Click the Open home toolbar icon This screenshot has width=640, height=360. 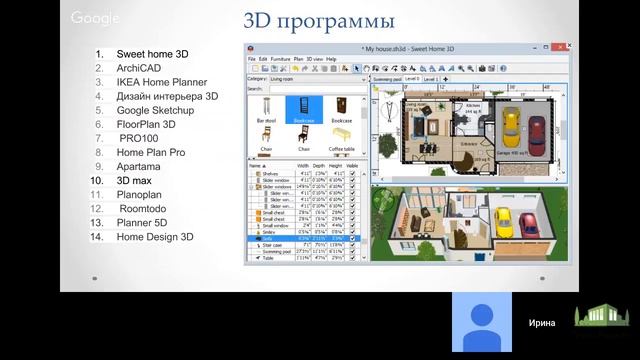click(x=265, y=69)
